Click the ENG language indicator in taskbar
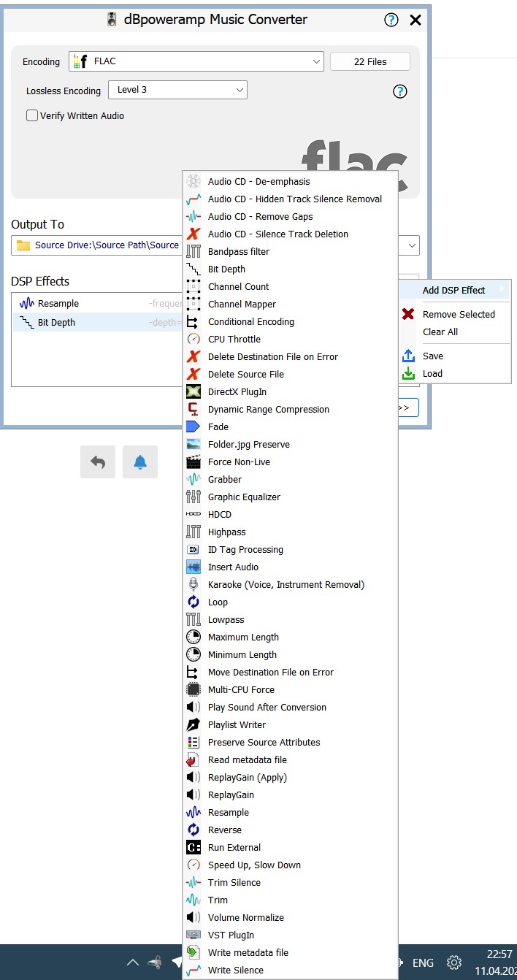The width and height of the screenshot is (517, 980). pyautogui.click(x=423, y=962)
